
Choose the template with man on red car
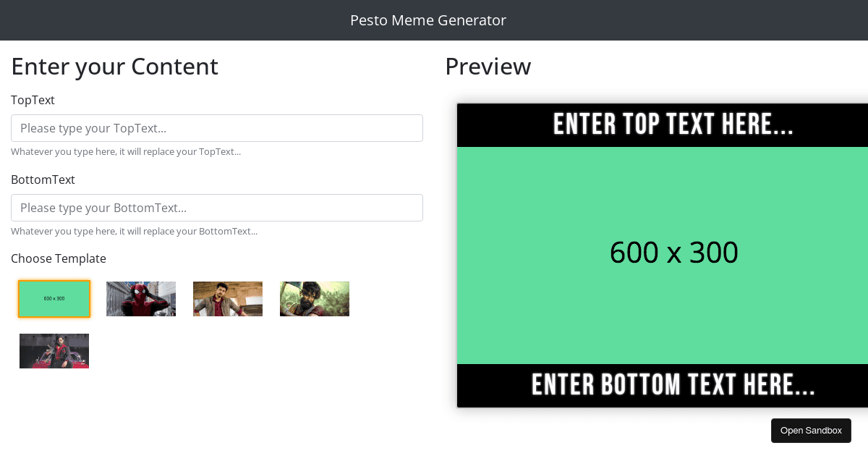(x=54, y=351)
